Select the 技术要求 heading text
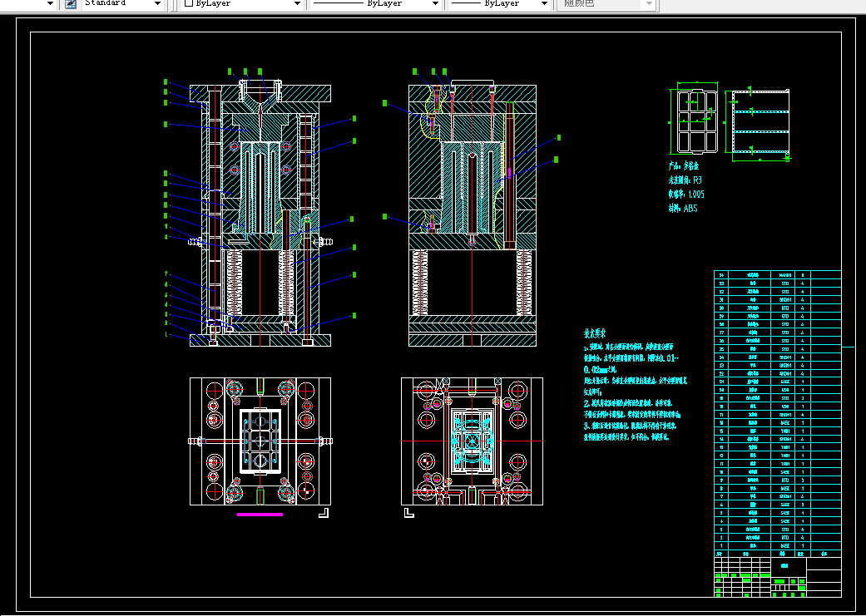The width and height of the screenshot is (866, 616). (595, 333)
